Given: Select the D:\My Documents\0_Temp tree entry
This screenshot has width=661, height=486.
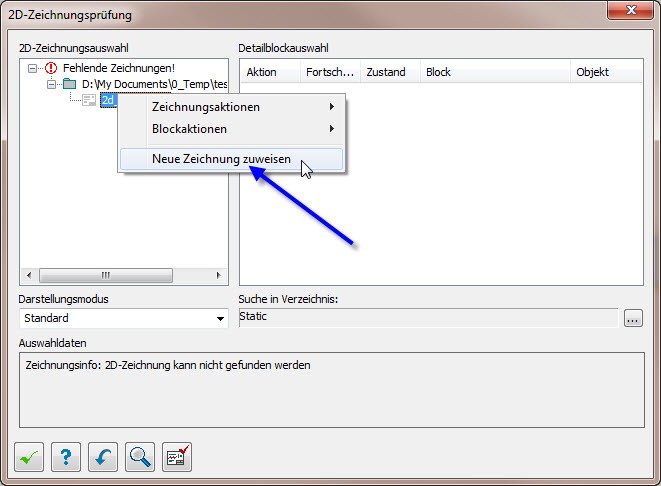Looking at the screenshot, I should pos(154,84).
